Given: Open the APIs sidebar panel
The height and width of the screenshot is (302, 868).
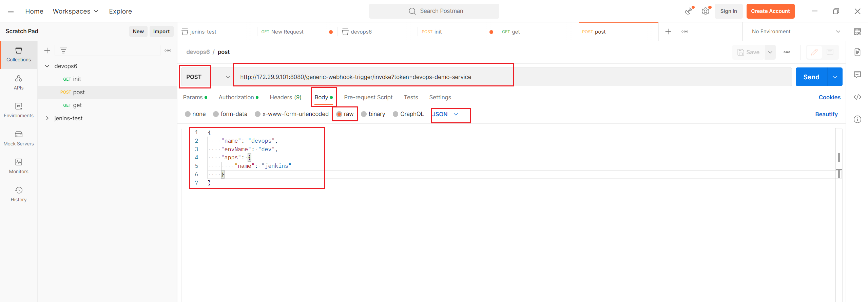Looking at the screenshot, I should coord(19,82).
